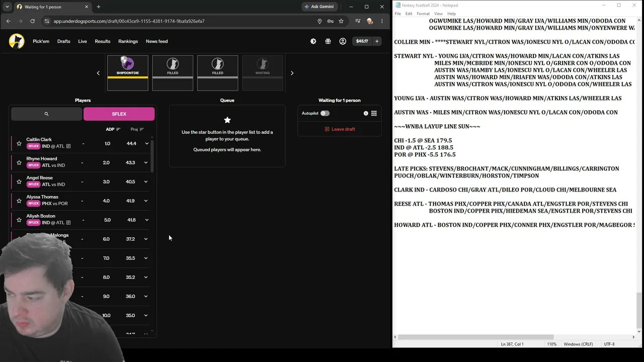The height and width of the screenshot is (362, 644).
Task: Toggle the Autopilot switch
Action: point(325,113)
